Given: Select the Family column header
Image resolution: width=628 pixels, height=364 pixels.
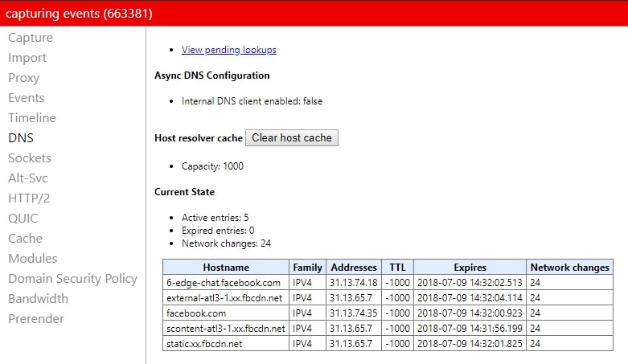Looking at the screenshot, I should coord(307,267).
